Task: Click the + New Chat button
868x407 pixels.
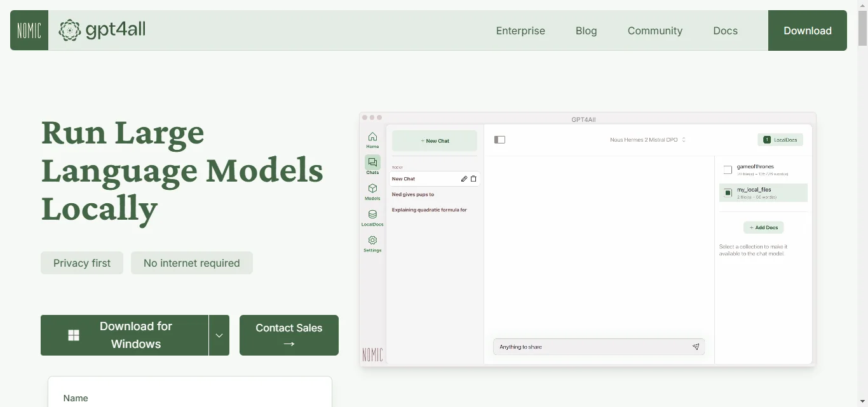Action: click(435, 141)
